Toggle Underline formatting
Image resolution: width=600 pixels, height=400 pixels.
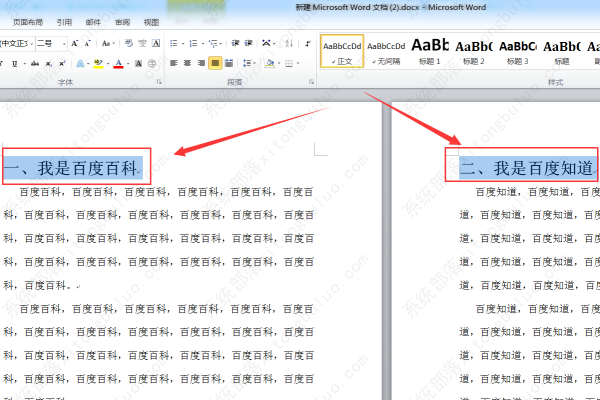(x=15, y=64)
